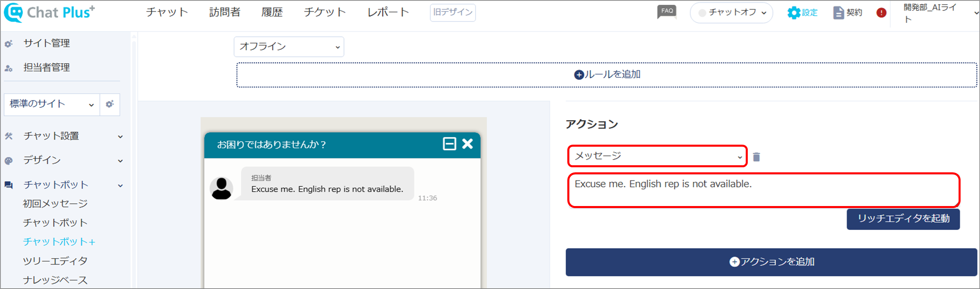980x289 pixels.
Task: Click the リッチエディタを起動 button
Action: [903, 219]
